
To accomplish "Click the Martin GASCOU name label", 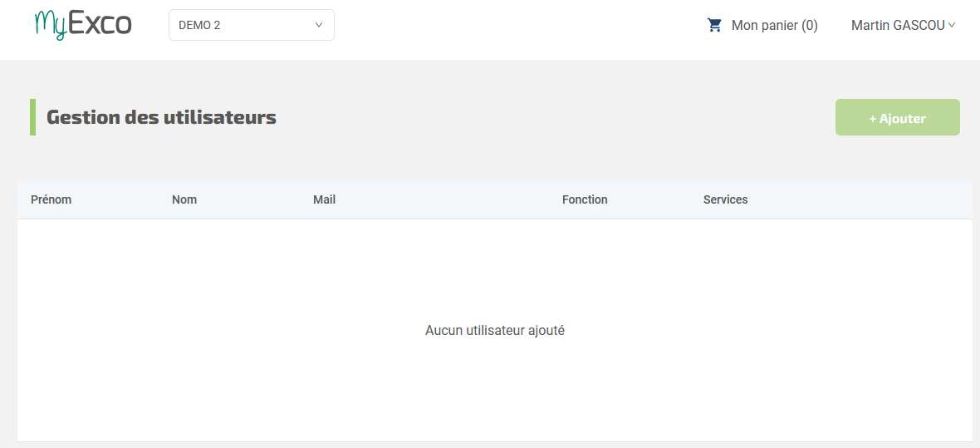I will [x=898, y=26].
